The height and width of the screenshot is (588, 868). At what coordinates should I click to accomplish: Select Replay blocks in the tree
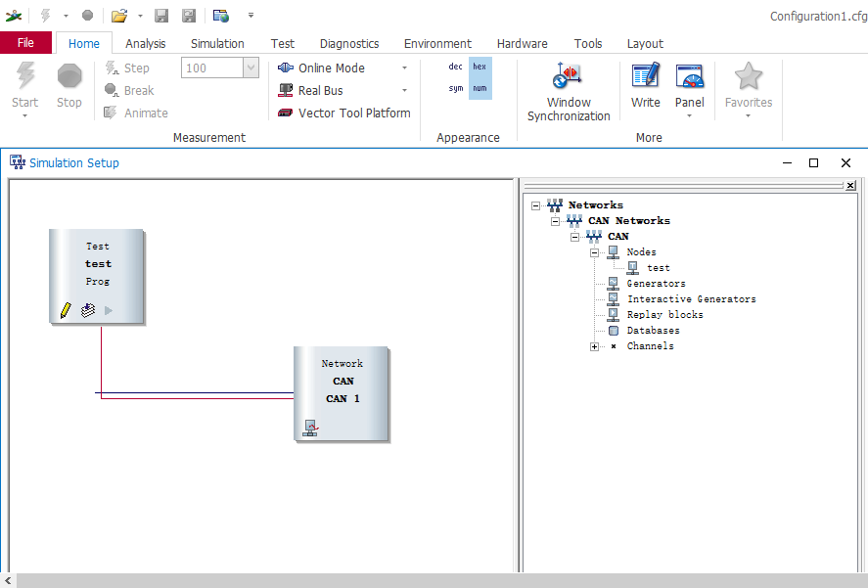(664, 314)
